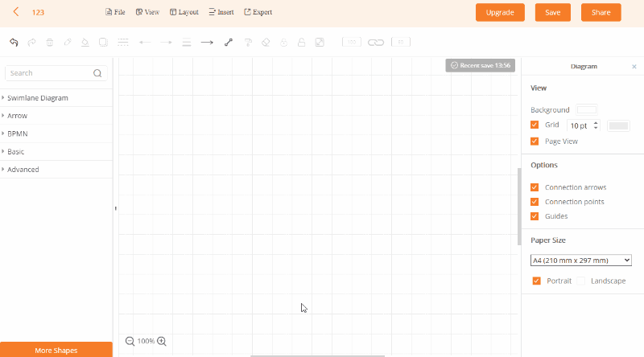Screen dimensions: 644x357
Task: Expand the Swimlane Diagram category
Action: point(56,98)
